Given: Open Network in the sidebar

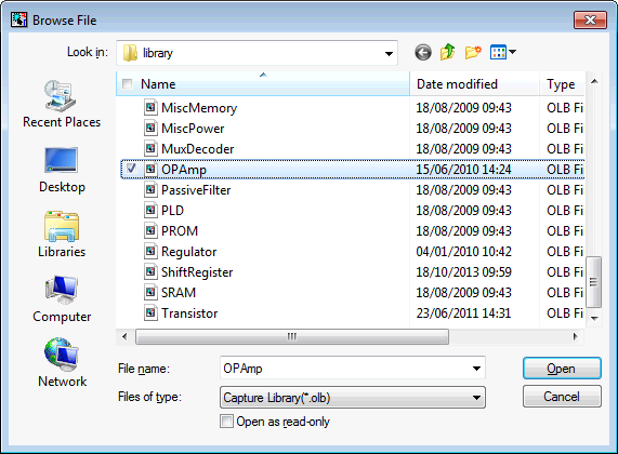Looking at the screenshot, I should [x=61, y=364].
